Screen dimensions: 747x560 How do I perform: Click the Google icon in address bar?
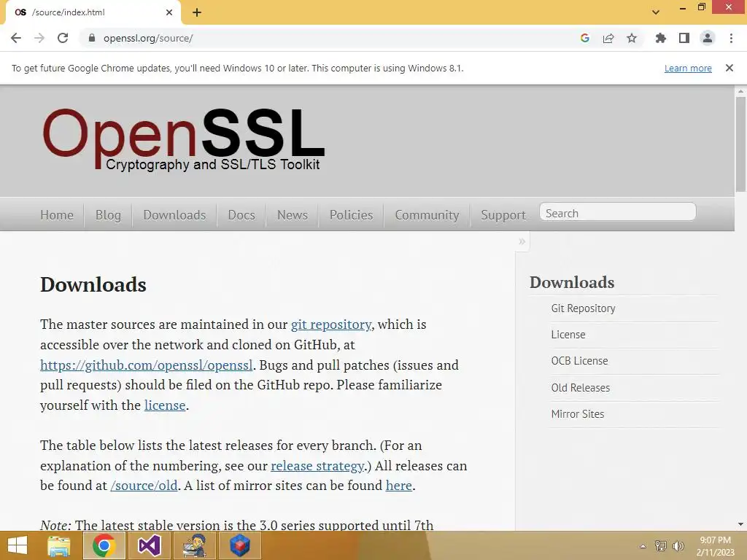585,38
